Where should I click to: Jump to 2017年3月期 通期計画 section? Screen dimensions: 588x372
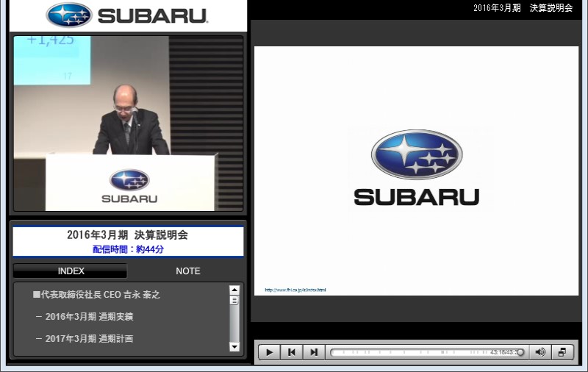[x=85, y=339]
